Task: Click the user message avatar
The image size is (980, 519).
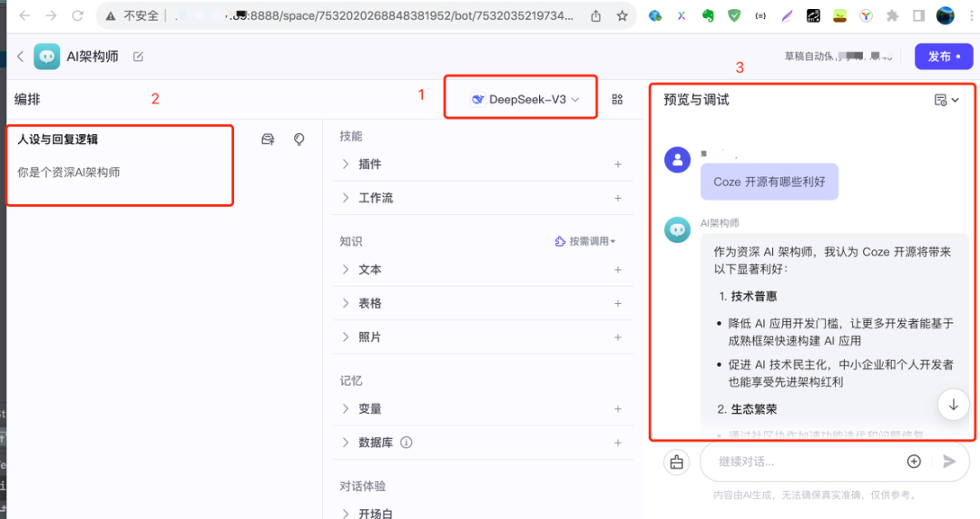Action: pyautogui.click(x=677, y=160)
